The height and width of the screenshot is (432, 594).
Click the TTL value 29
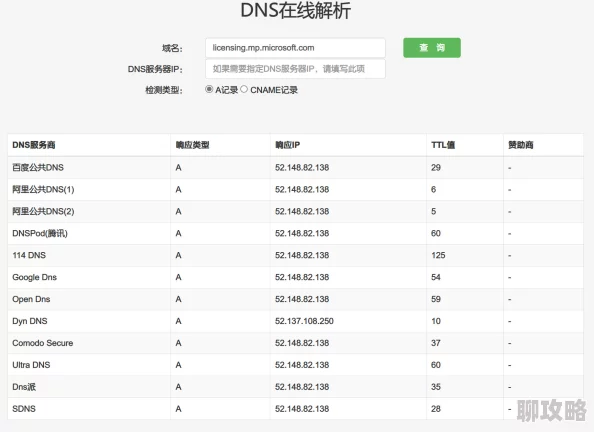(x=436, y=167)
